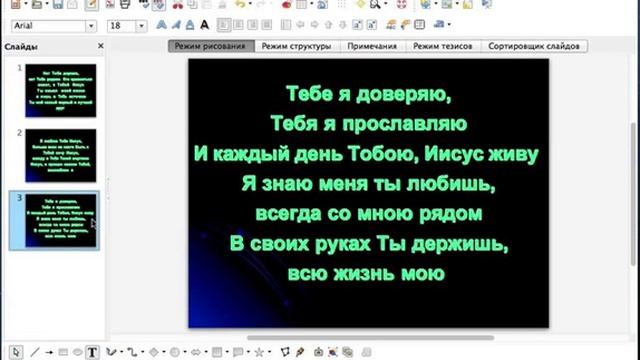This screenshot has width=640, height=360.
Task: Click the slide text 'всю жизнь мою'
Action: click(x=366, y=273)
